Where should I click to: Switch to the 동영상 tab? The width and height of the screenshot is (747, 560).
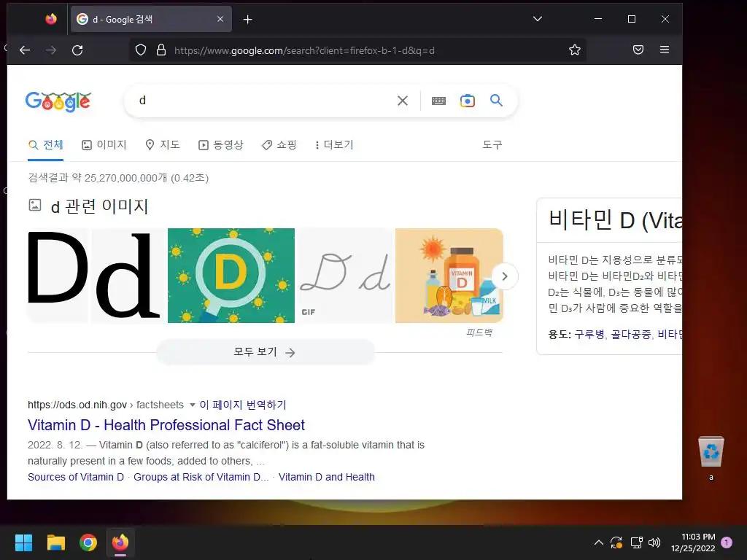tap(220, 145)
